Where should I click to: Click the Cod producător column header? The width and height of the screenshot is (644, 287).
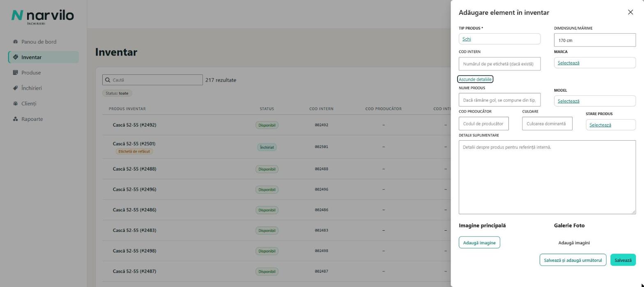(384, 109)
